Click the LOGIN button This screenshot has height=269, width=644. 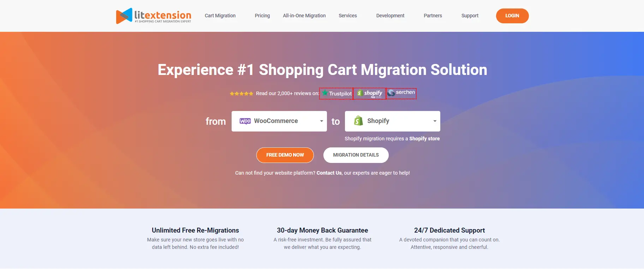[x=512, y=16]
